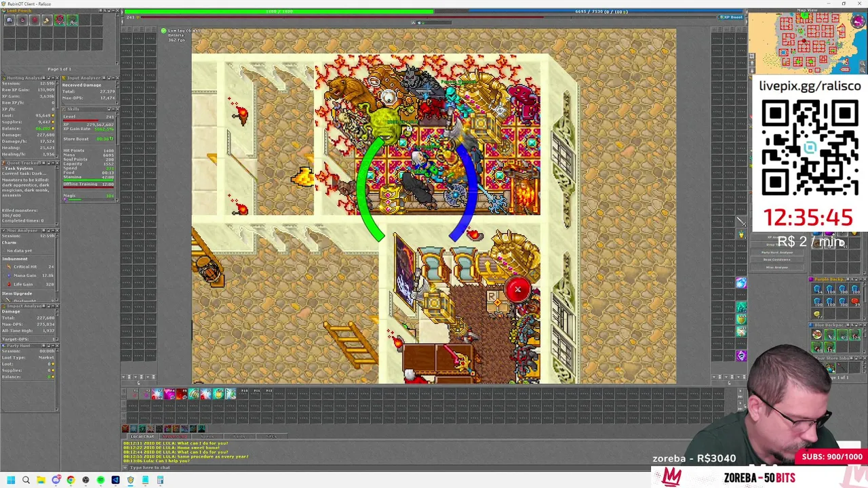
Task: Click the Offline Training skill row
Action: (x=88, y=184)
